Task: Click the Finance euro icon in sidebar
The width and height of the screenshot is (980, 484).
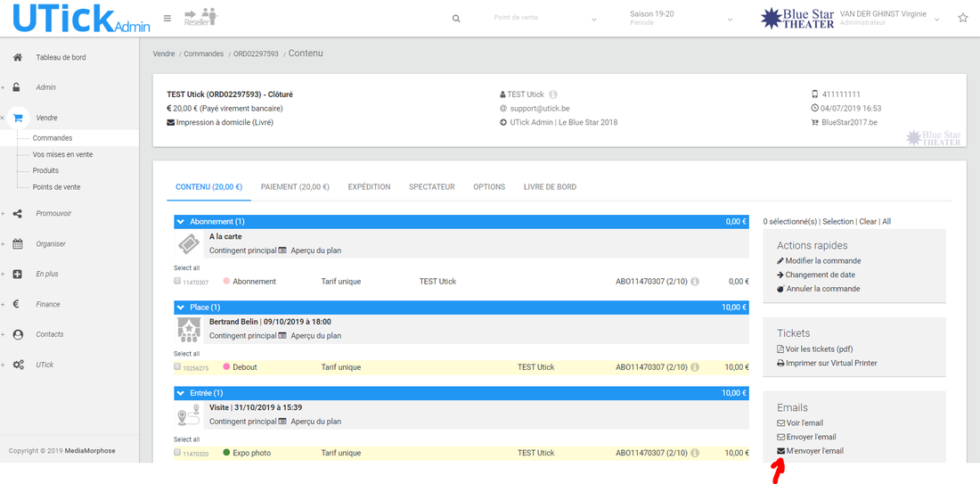Action: tap(17, 305)
